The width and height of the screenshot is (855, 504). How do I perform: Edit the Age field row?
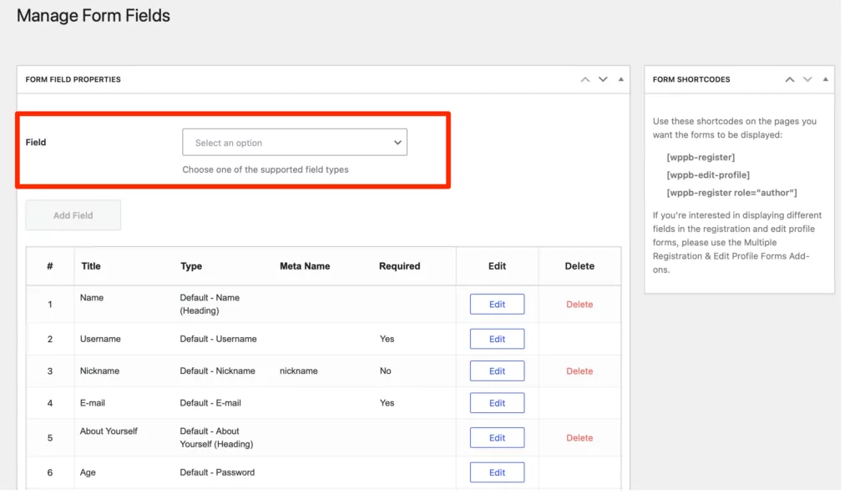click(x=498, y=472)
